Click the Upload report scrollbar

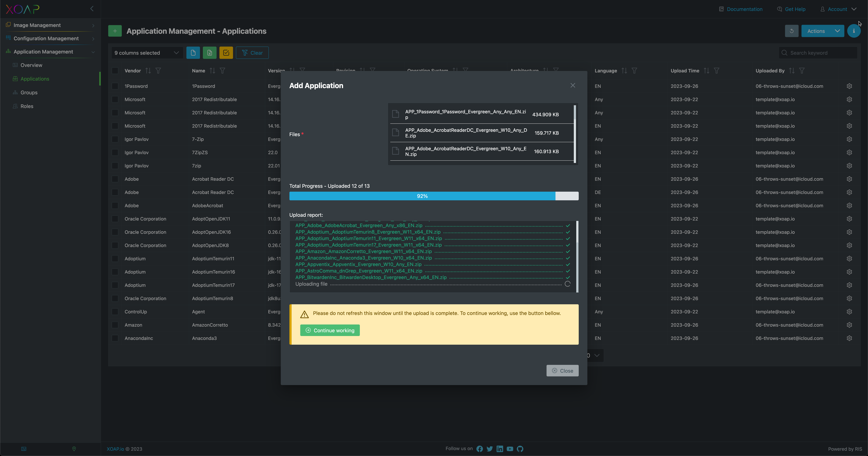point(577,257)
